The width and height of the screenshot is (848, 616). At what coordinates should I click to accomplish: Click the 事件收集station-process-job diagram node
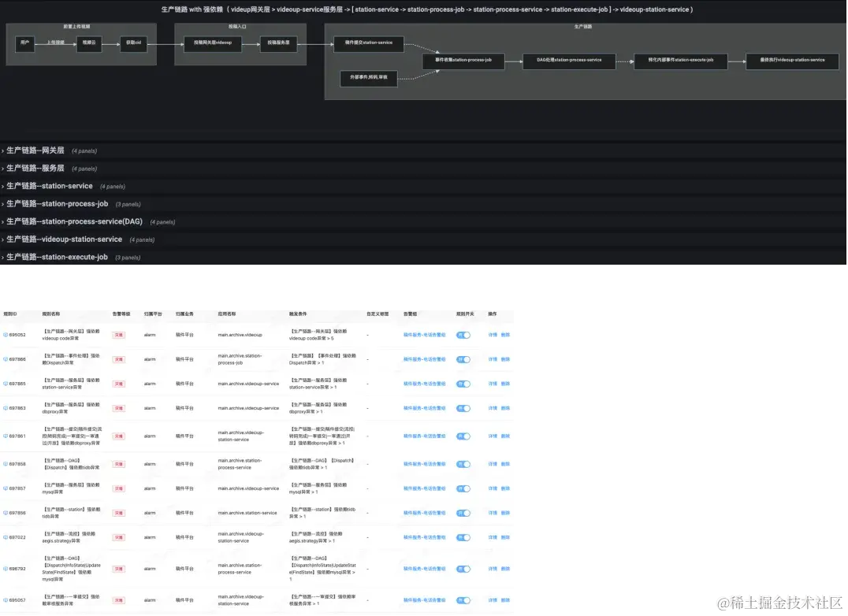(x=463, y=61)
